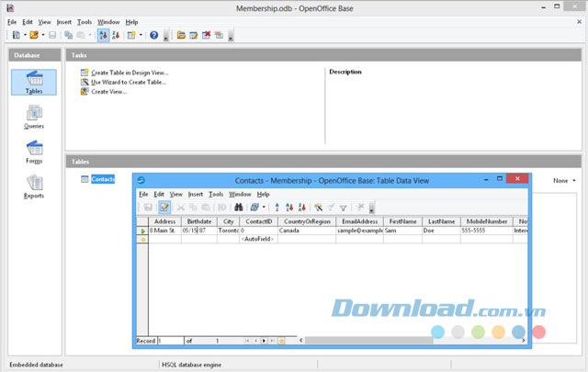The image size is (588, 372).
Task: Open the Forms section icon
Action: 33,152
